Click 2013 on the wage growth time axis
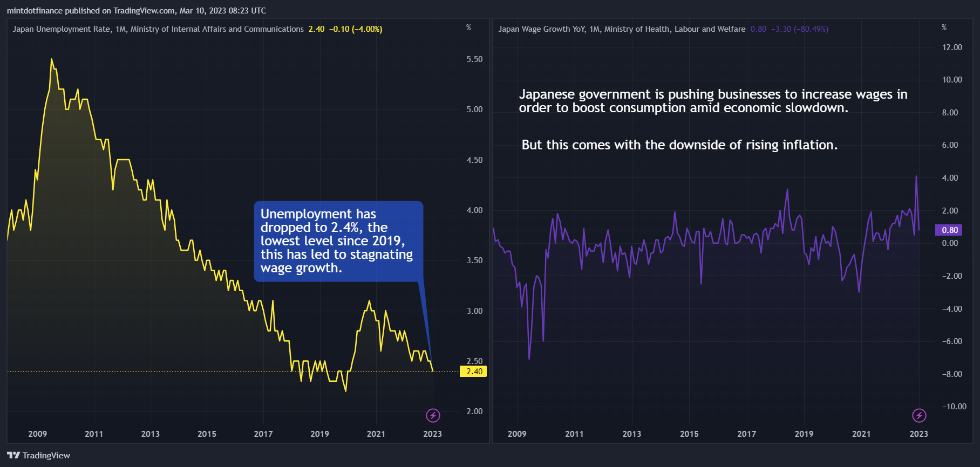 (x=632, y=434)
